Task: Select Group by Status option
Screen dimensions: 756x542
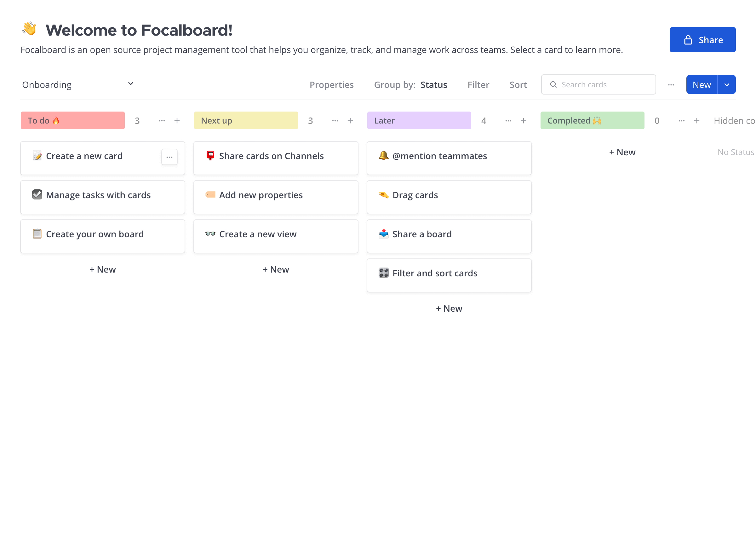Action: (x=434, y=84)
